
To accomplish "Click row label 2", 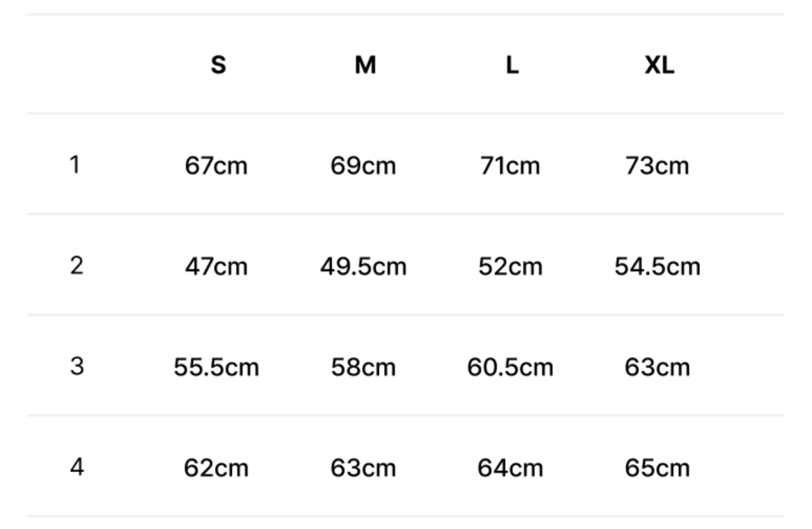I will 76,266.
